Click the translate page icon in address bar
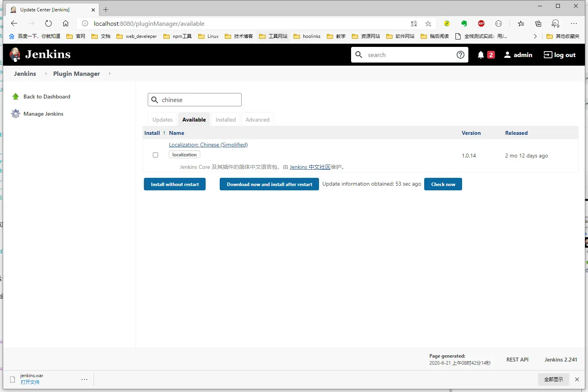 point(414,23)
